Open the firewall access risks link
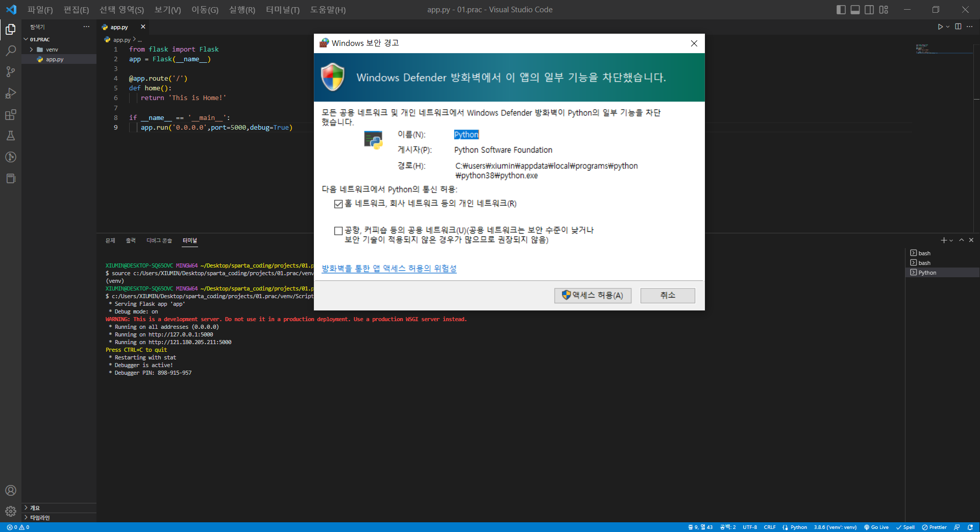 click(x=389, y=269)
